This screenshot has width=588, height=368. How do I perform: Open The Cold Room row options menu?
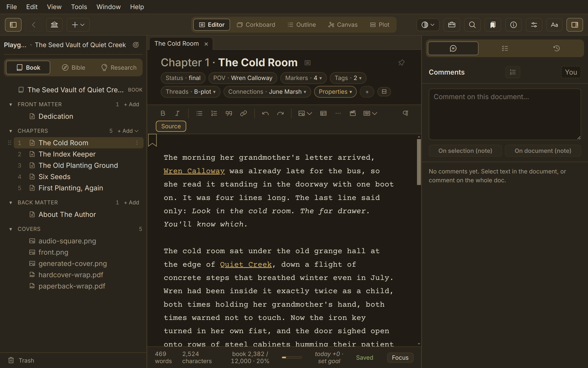[137, 143]
